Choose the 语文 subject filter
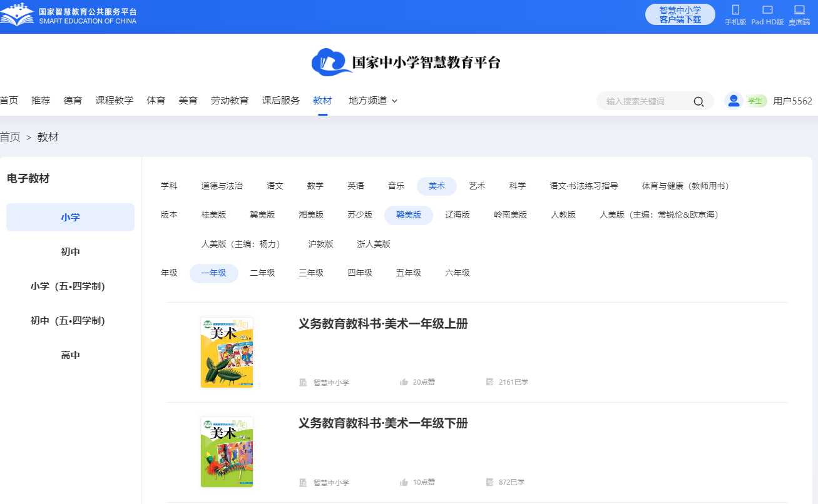Image resolution: width=818 pixels, height=504 pixels. [275, 186]
